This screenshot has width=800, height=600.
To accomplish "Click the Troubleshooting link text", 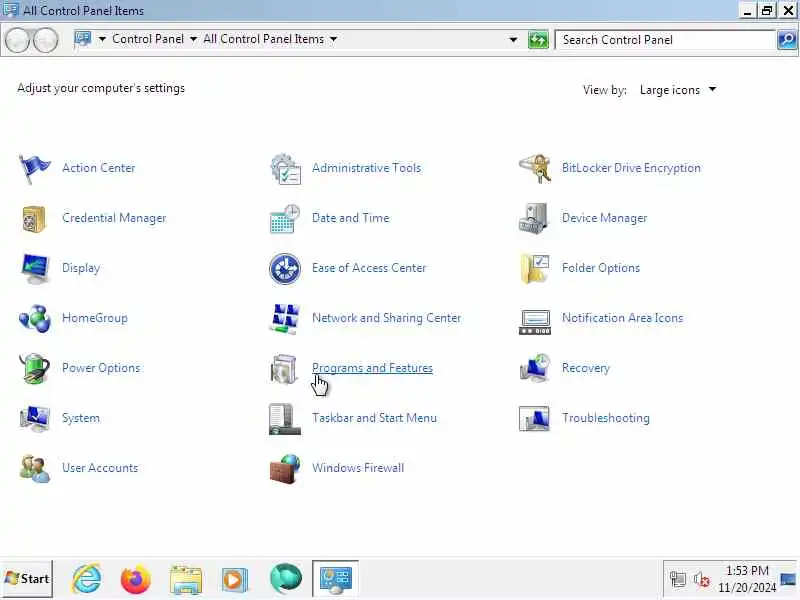I will 606,418.
